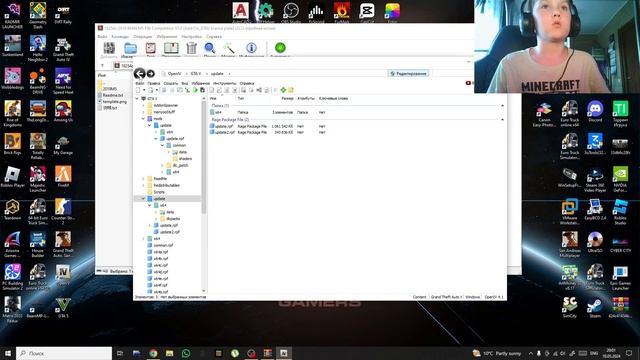Image resolution: width=640 pixels, height=360 pixels.
Task: Select the x64 folder row in file list
Action: click(267, 112)
